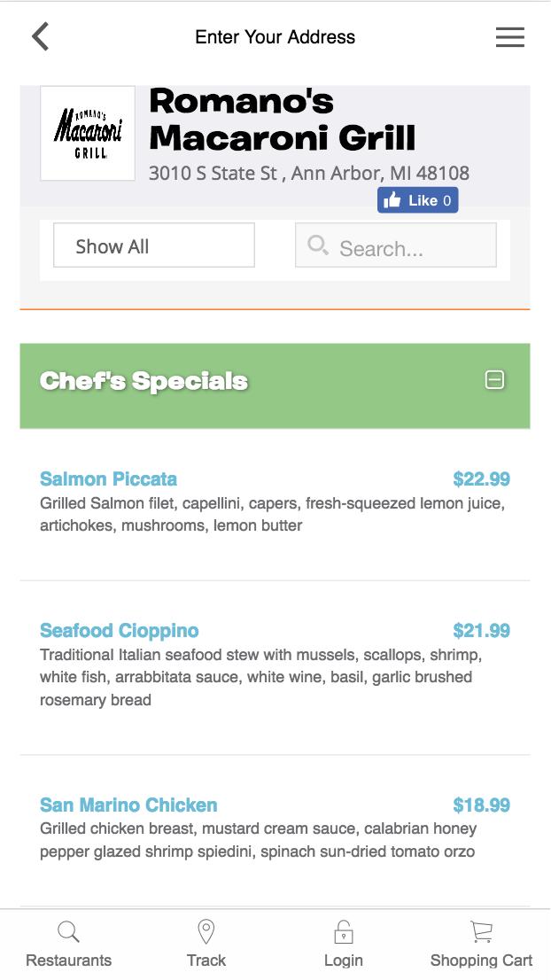Tap the Track location pin icon

[x=206, y=932]
